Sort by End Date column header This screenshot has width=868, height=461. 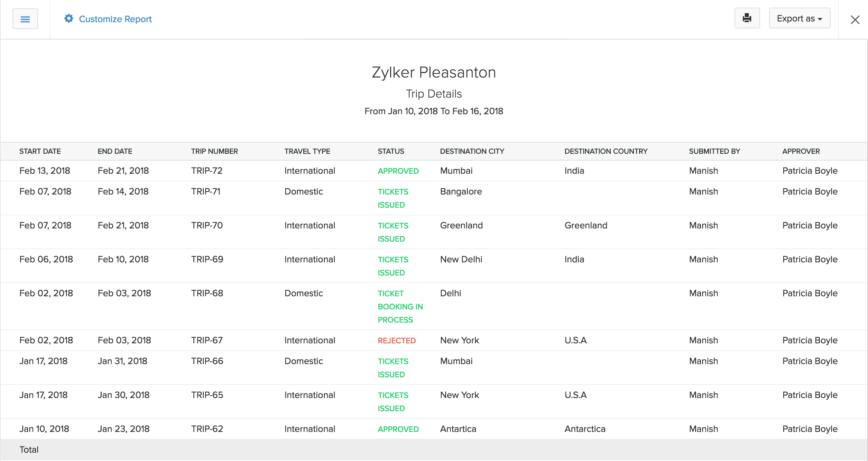115,151
